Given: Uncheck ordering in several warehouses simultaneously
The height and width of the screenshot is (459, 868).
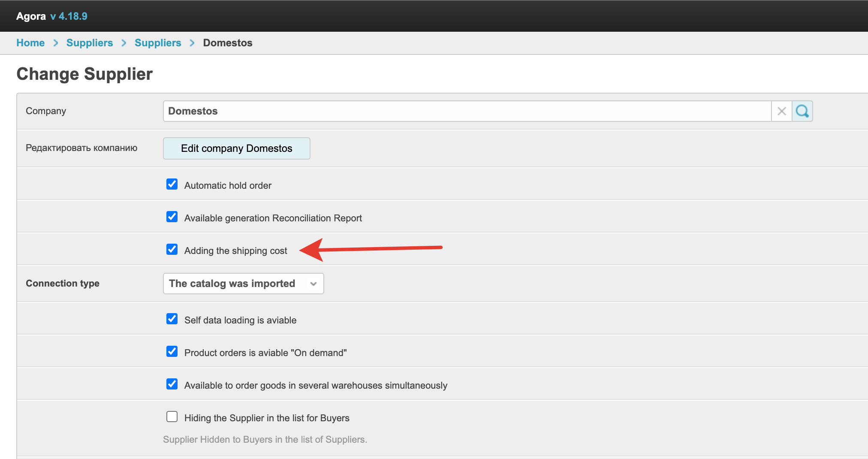Looking at the screenshot, I should tap(172, 384).
